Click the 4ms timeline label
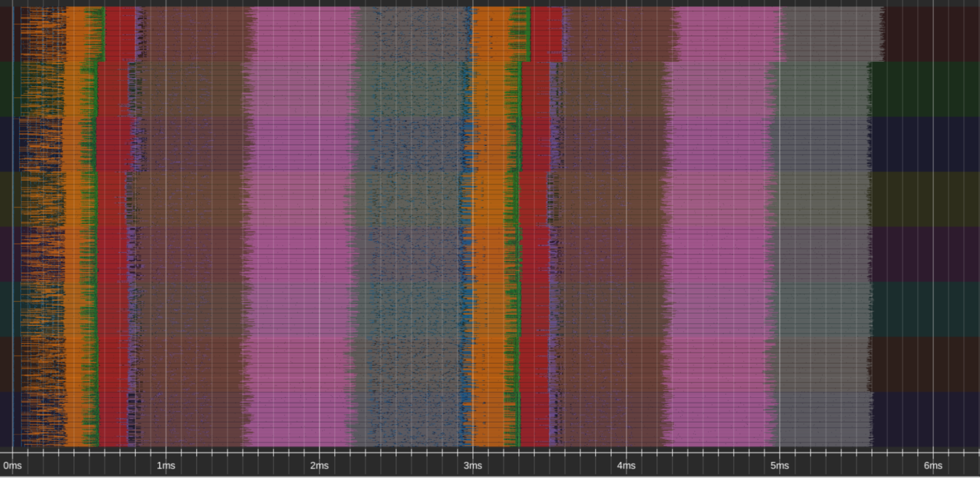This screenshot has height=478, width=980. (x=627, y=466)
